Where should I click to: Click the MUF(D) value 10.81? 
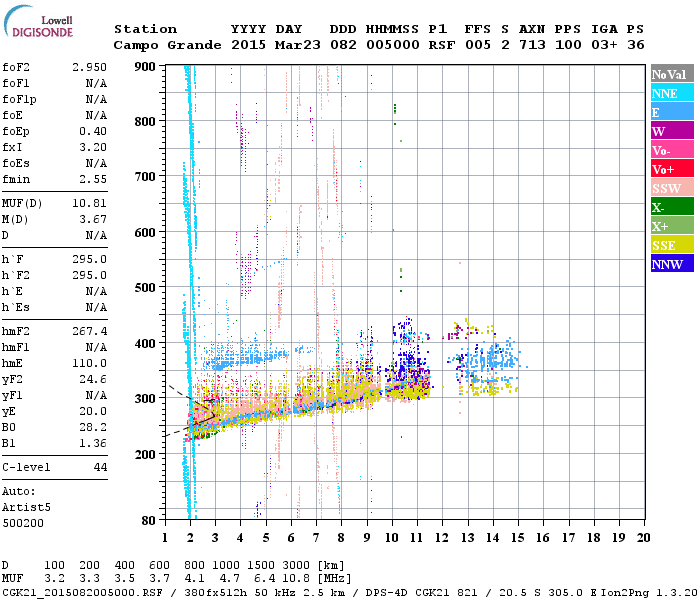(x=89, y=204)
